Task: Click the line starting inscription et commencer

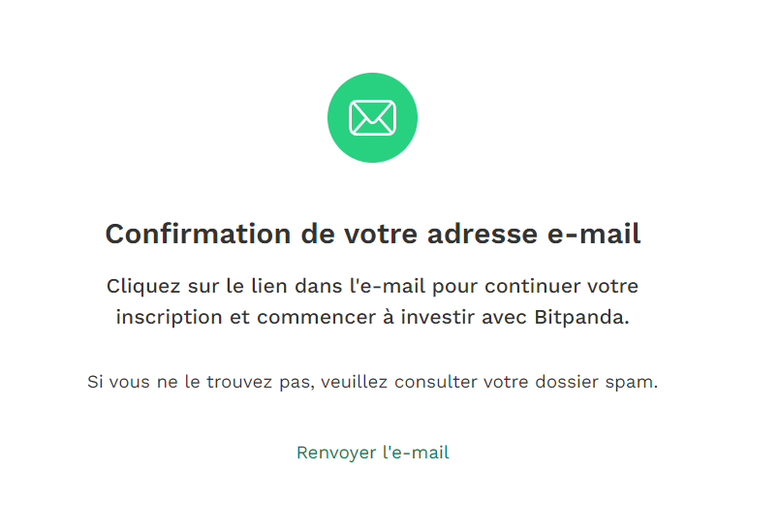Action: (x=372, y=317)
